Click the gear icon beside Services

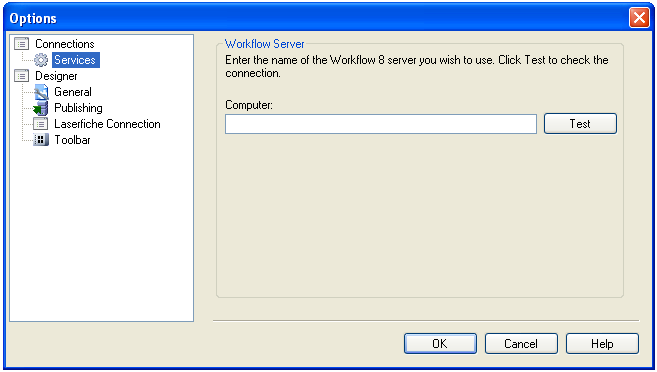pos(41,60)
